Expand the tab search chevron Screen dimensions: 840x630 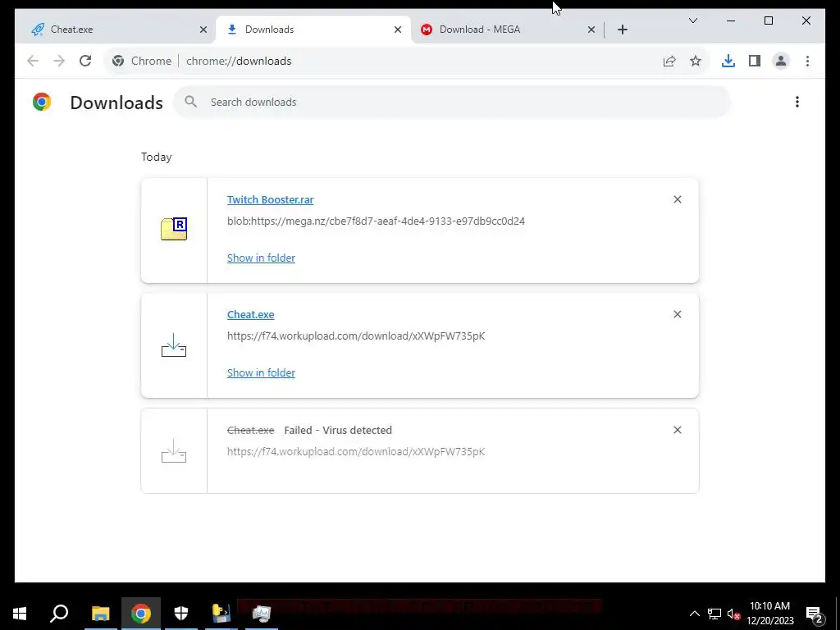pyautogui.click(x=692, y=21)
